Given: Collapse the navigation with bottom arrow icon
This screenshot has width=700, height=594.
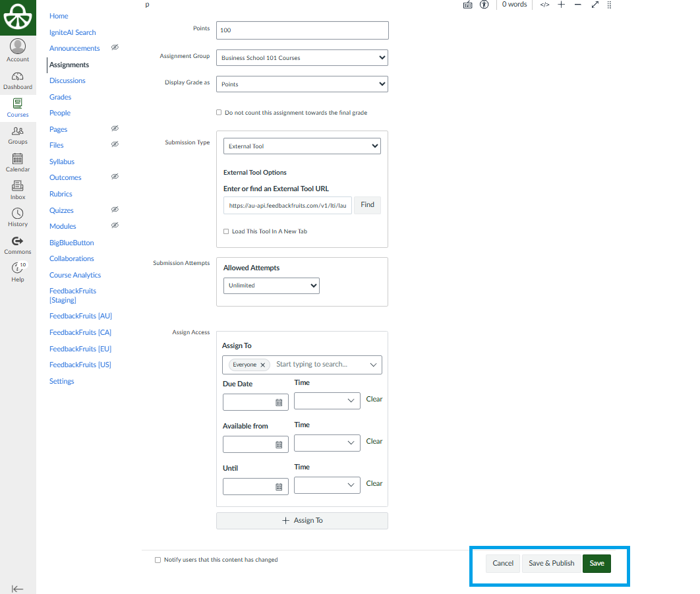Looking at the screenshot, I should (18, 589).
